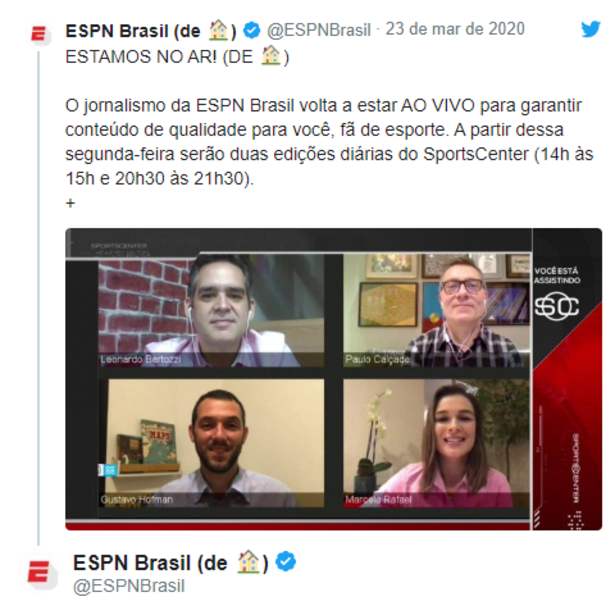615x615 pixels.
Task: Click the Twitter bird logo icon
Action: tap(590, 29)
